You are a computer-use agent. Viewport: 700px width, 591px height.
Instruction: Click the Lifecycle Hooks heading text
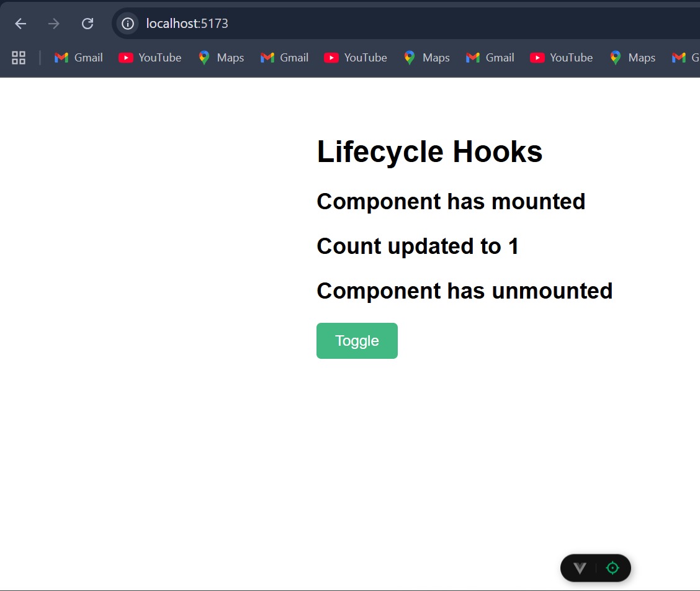[x=429, y=151]
